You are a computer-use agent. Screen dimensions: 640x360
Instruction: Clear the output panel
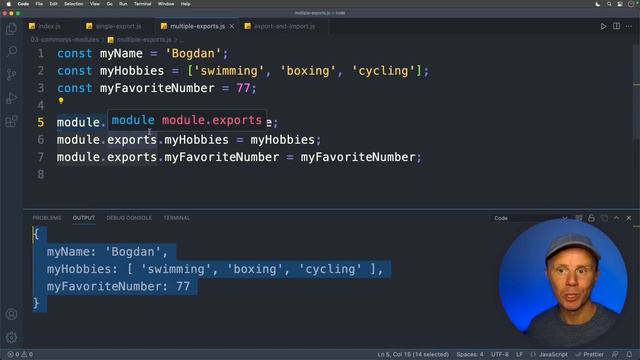coord(579,218)
